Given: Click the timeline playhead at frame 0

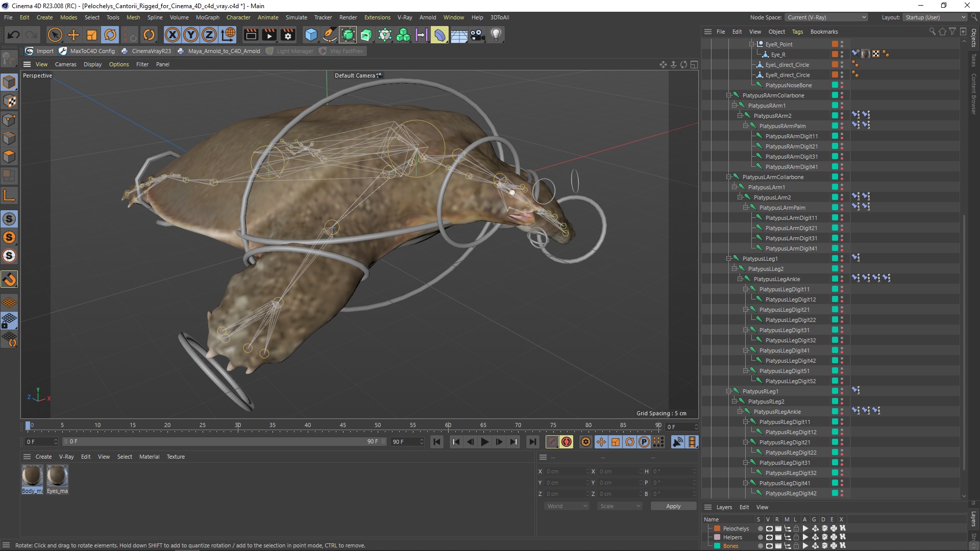Looking at the screenshot, I should point(28,425).
